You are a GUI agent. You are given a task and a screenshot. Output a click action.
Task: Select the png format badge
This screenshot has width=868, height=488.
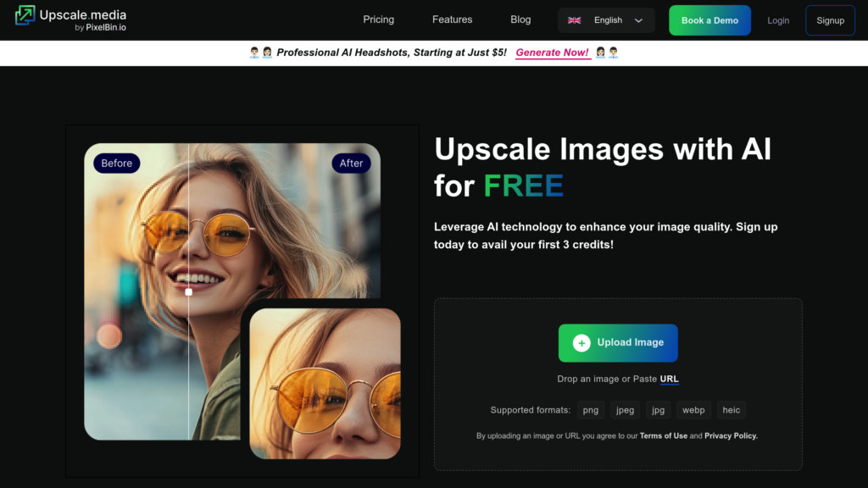[x=590, y=409]
